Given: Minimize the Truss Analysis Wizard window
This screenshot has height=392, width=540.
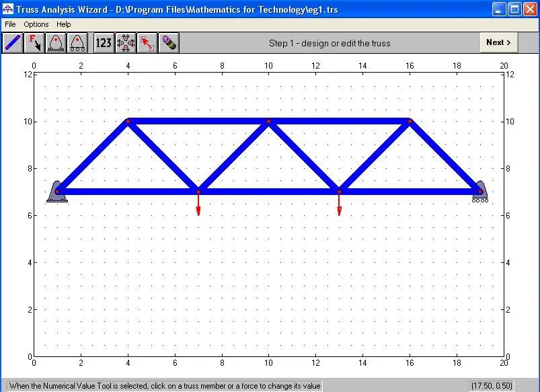Looking at the screenshot, I should [x=498, y=9].
